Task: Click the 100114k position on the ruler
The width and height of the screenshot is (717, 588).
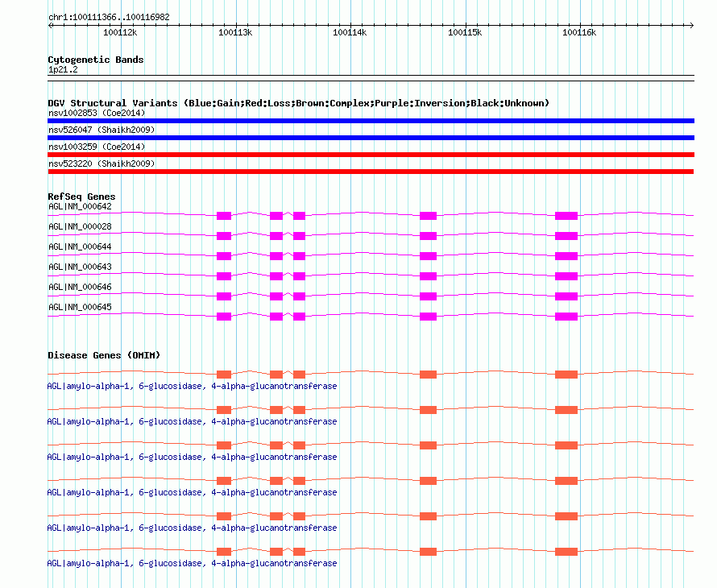Action: tap(350, 33)
